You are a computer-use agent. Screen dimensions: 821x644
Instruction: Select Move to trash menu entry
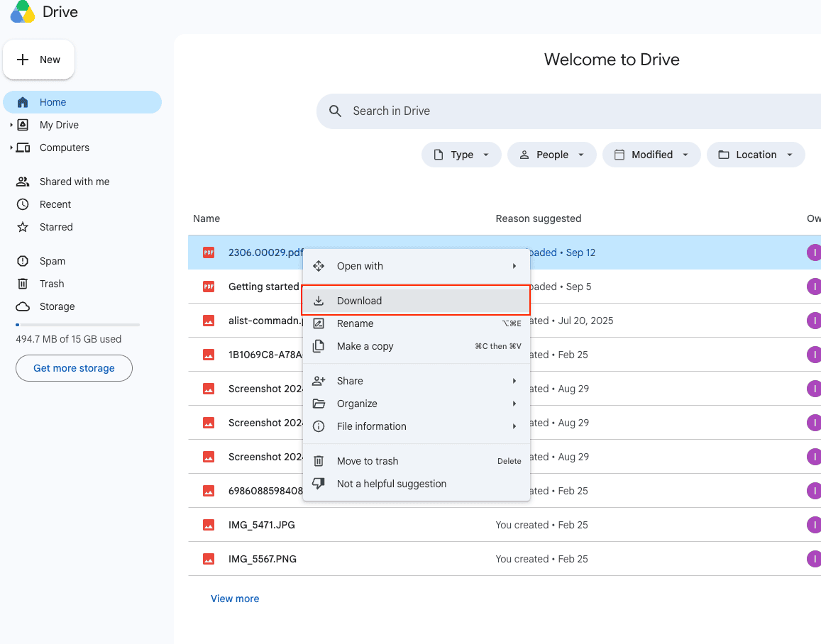coord(417,461)
